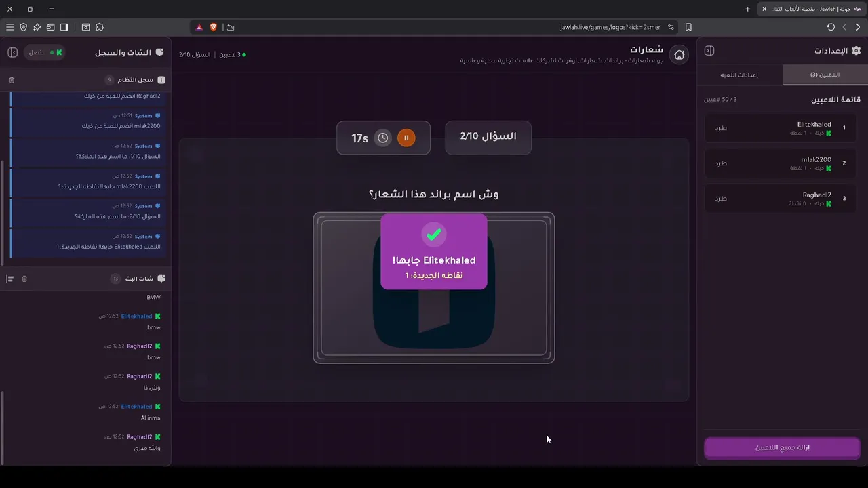Click the jawlah.live address bar URL
868x488 pixels.
pyautogui.click(x=610, y=27)
